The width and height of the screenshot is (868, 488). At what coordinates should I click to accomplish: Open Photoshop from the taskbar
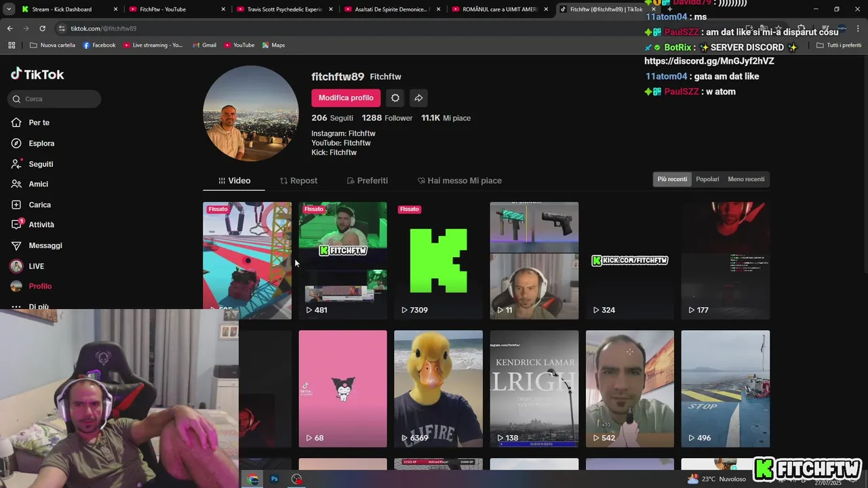[x=275, y=479]
